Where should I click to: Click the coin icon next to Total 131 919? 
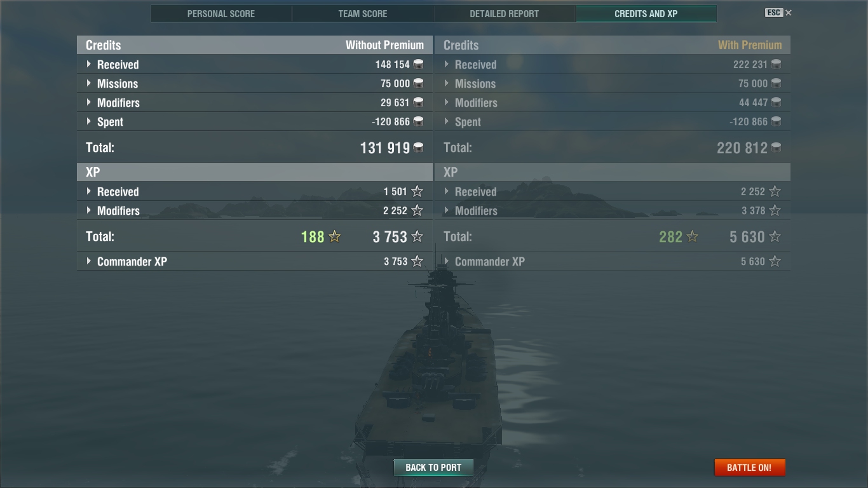tap(418, 147)
